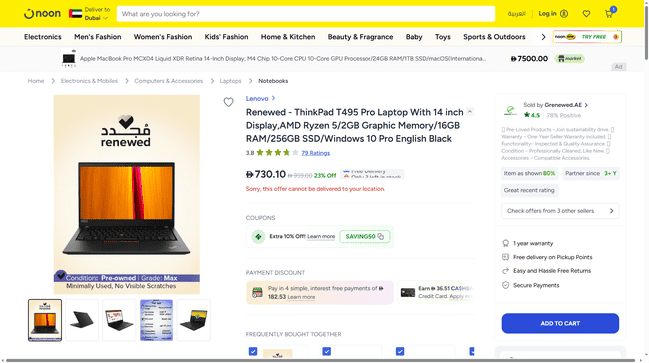
Task: Toggle third frequently bought item checkbox
Action: pyautogui.click(x=400, y=351)
